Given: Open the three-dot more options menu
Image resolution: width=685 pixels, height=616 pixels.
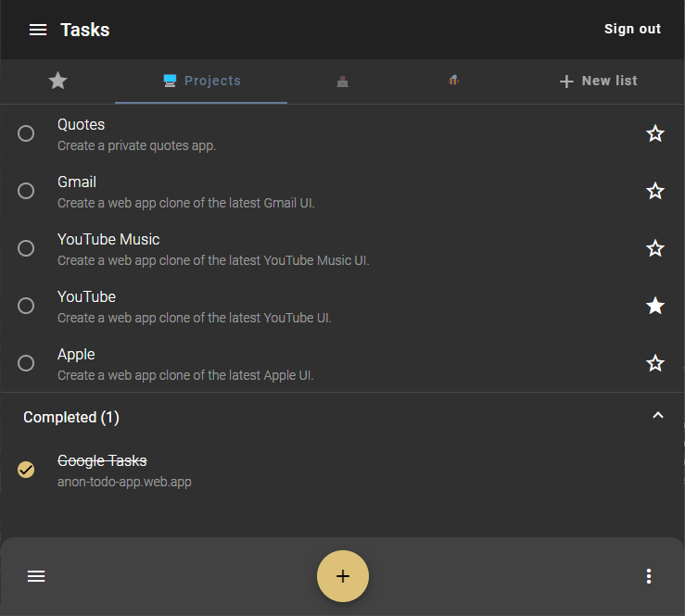Looking at the screenshot, I should point(649,576).
